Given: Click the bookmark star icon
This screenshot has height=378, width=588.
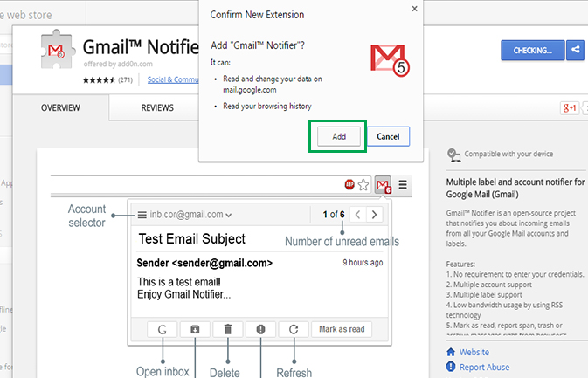Looking at the screenshot, I should pos(363,185).
